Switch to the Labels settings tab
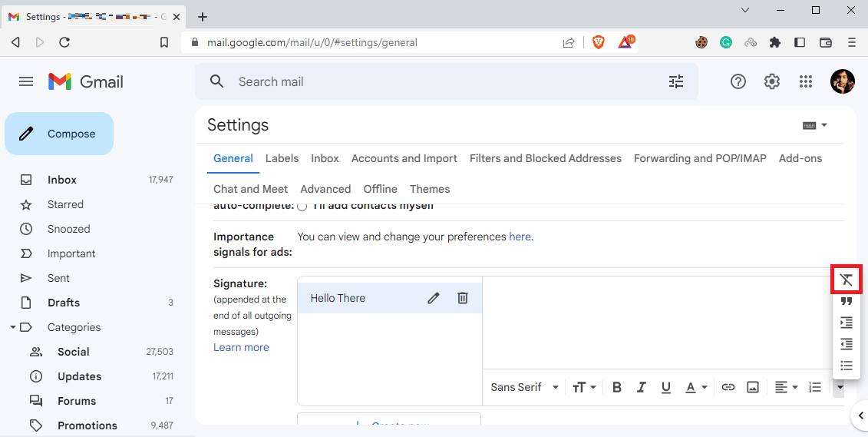Viewport: 868px width, 437px height. (282, 158)
